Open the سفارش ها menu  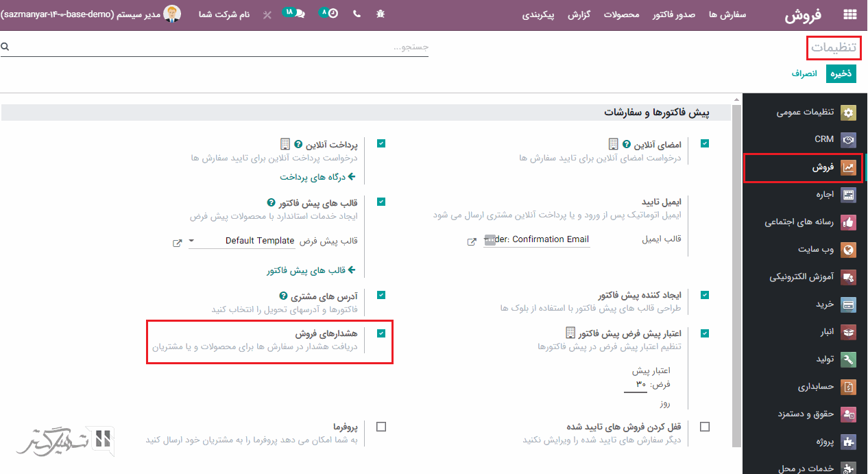(x=727, y=14)
